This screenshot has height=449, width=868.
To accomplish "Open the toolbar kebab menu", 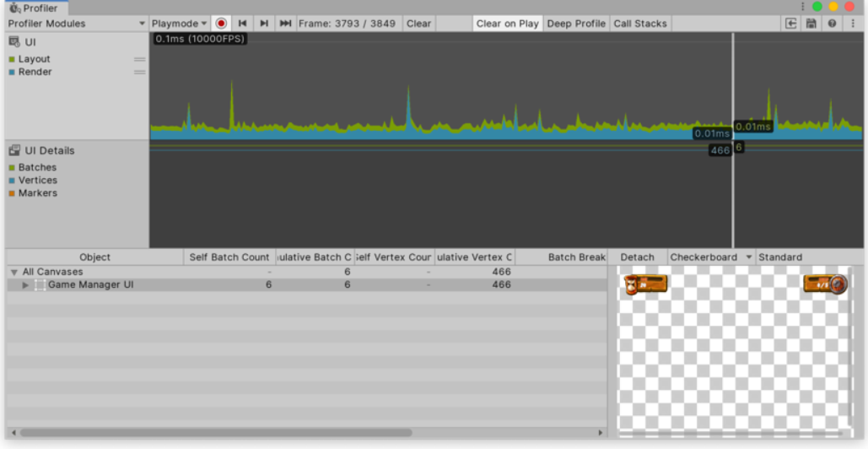I will tap(853, 24).
